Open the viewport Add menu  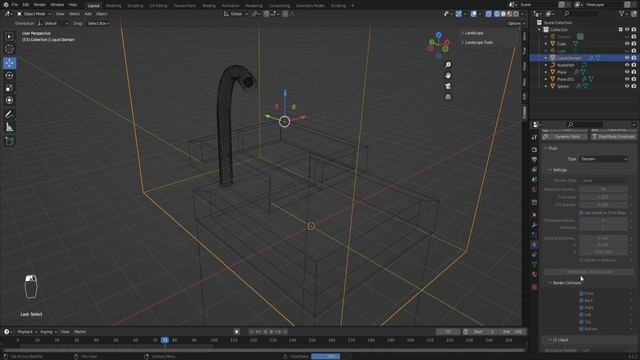[x=88, y=14]
